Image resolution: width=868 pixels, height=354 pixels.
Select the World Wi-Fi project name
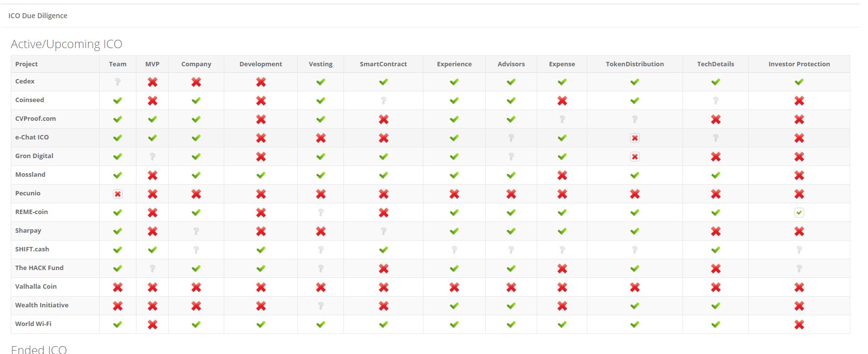coord(33,324)
